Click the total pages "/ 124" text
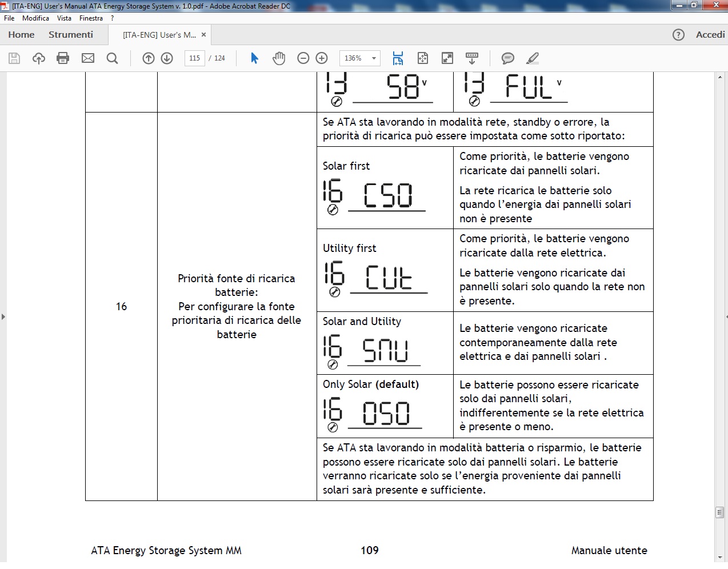Viewport: 728px width, 569px height. [x=217, y=58]
